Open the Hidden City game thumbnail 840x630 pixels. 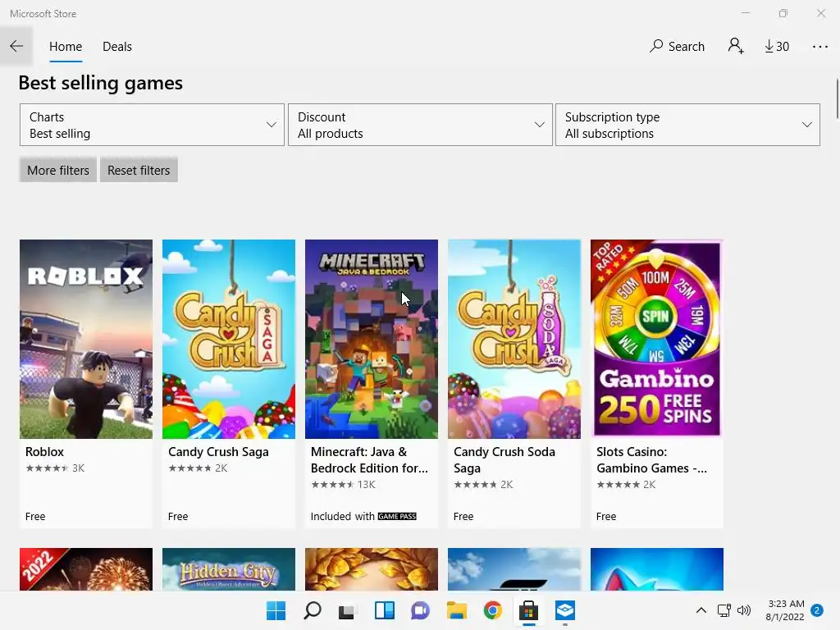coord(229,569)
